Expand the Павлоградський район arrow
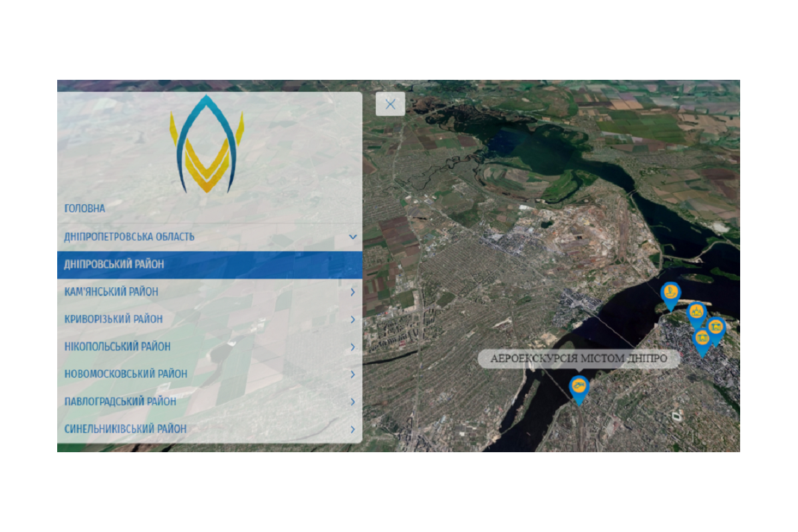 (x=352, y=402)
